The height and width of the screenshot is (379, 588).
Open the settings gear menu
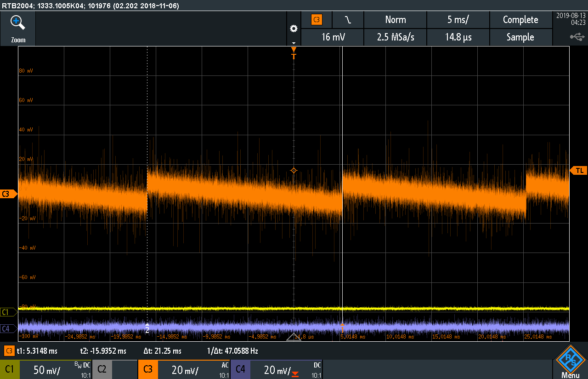(x=294, y=29)
